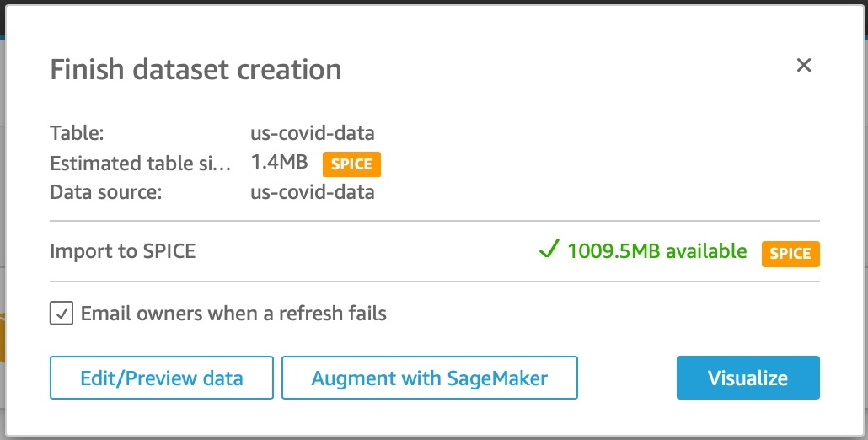Select us-covid-data value next to Table
Image resolution: width=868 pixels, height=440 pixels.
click(x=313, y=133)
